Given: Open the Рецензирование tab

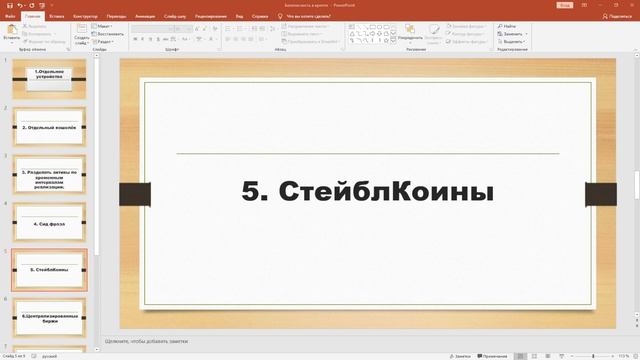Looking at the screenshot, I should pos(211,16).
